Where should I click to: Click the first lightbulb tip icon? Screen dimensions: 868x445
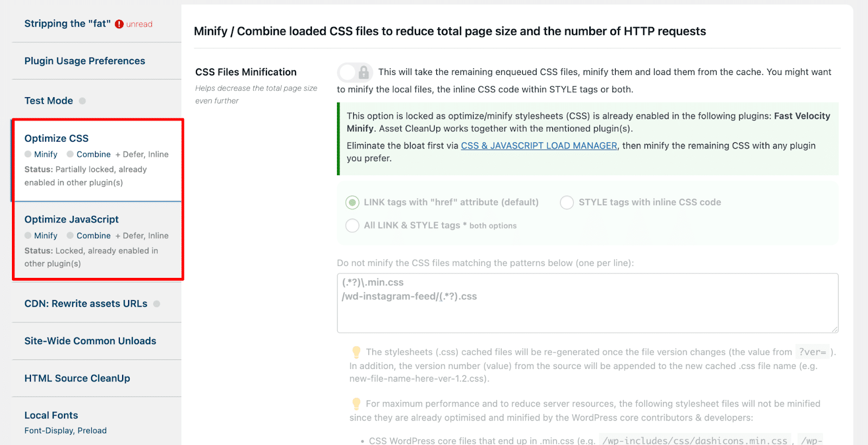(356, 352)
